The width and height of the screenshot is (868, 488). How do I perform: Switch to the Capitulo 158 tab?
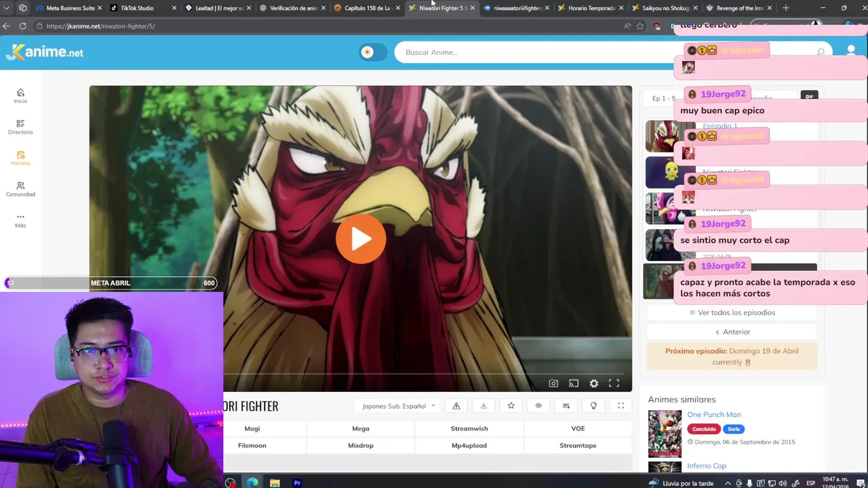[x=366, y=8]
